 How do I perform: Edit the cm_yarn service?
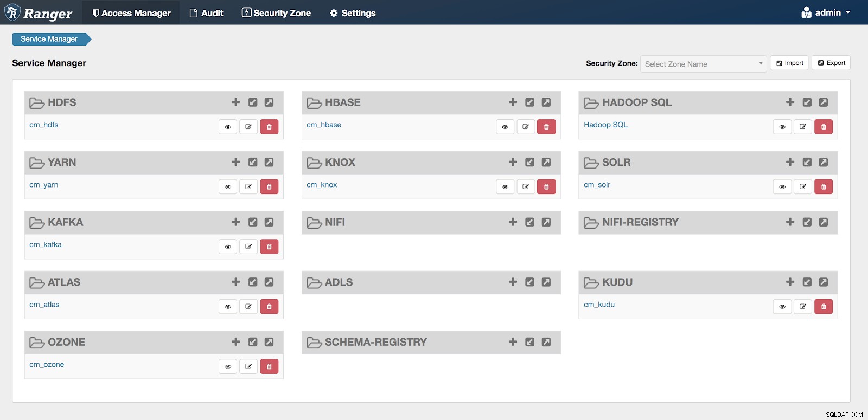pos(248,187)
